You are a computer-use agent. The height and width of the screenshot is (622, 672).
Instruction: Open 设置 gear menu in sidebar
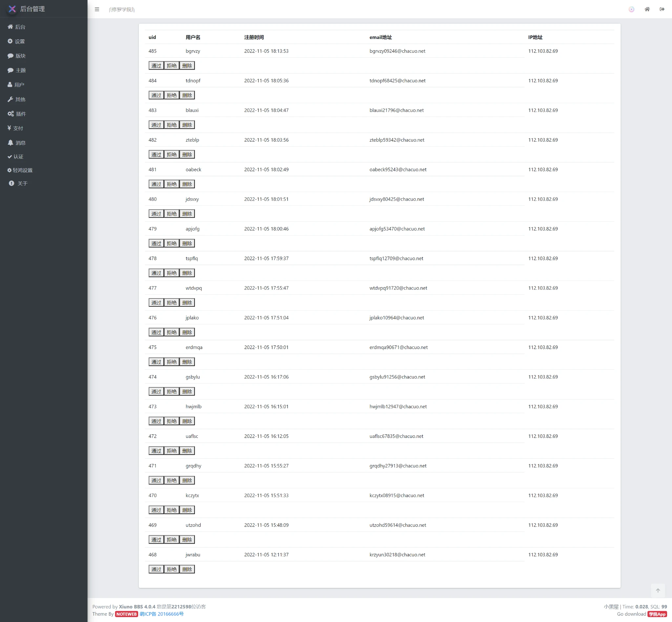[16, 41]
